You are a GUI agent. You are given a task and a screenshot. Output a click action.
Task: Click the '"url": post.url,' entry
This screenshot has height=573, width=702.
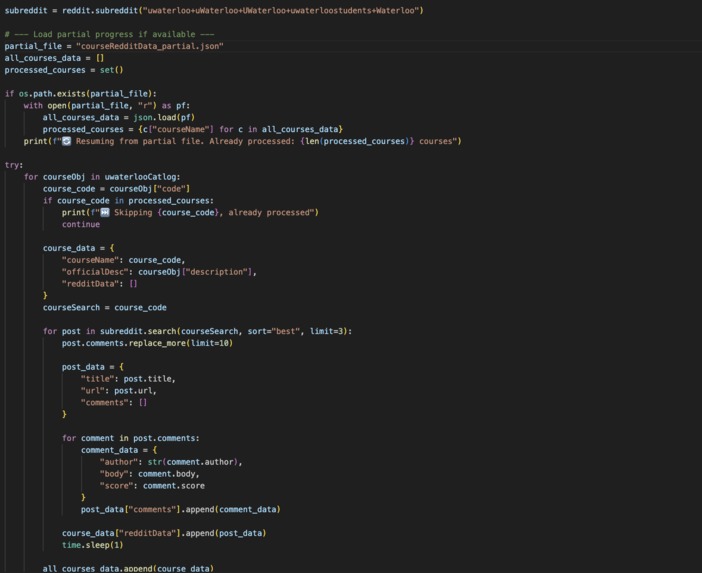119,390
